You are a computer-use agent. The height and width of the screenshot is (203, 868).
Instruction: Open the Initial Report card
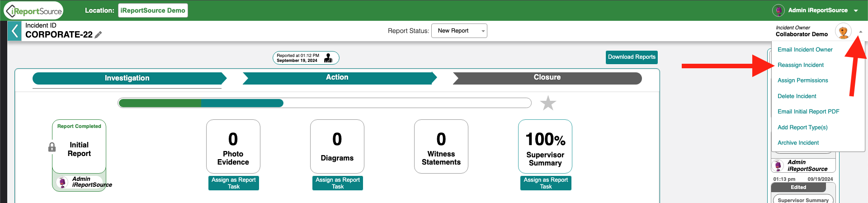pos(79,146)
